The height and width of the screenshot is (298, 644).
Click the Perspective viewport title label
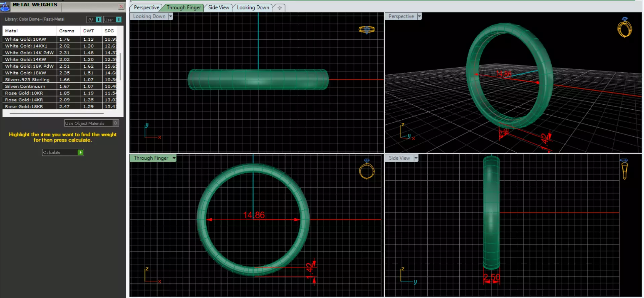[401, 16]
